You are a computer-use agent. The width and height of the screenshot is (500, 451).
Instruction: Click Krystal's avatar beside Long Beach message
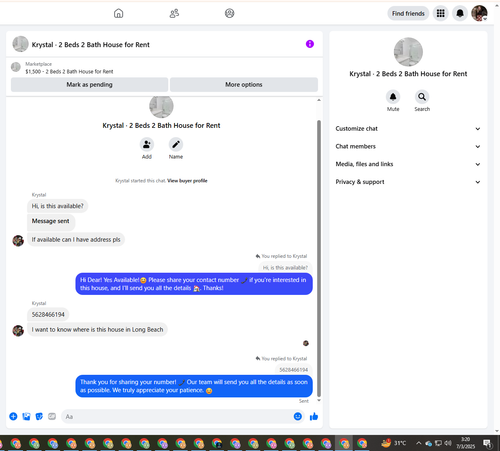tap(18, 330)
